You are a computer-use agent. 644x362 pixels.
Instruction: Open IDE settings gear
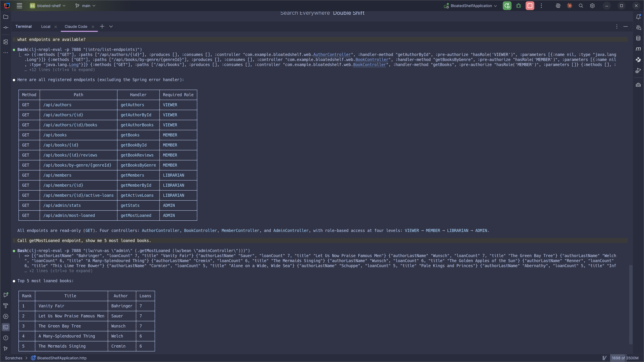(592, 6)
